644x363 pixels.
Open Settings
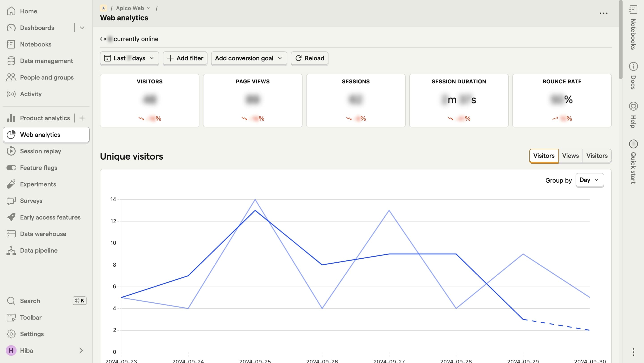coord(46,334)
